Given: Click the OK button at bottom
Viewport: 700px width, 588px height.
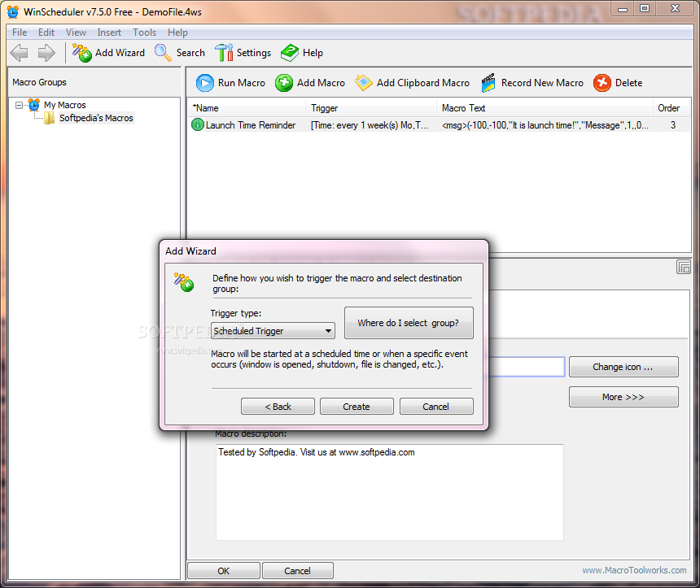Looking at the screenshot, I should point(224,571).
